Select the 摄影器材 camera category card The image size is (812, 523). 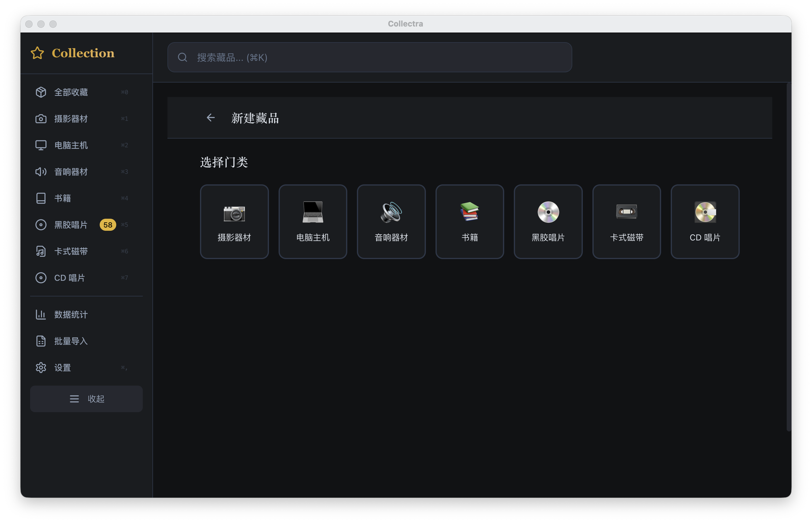point(234,221)
